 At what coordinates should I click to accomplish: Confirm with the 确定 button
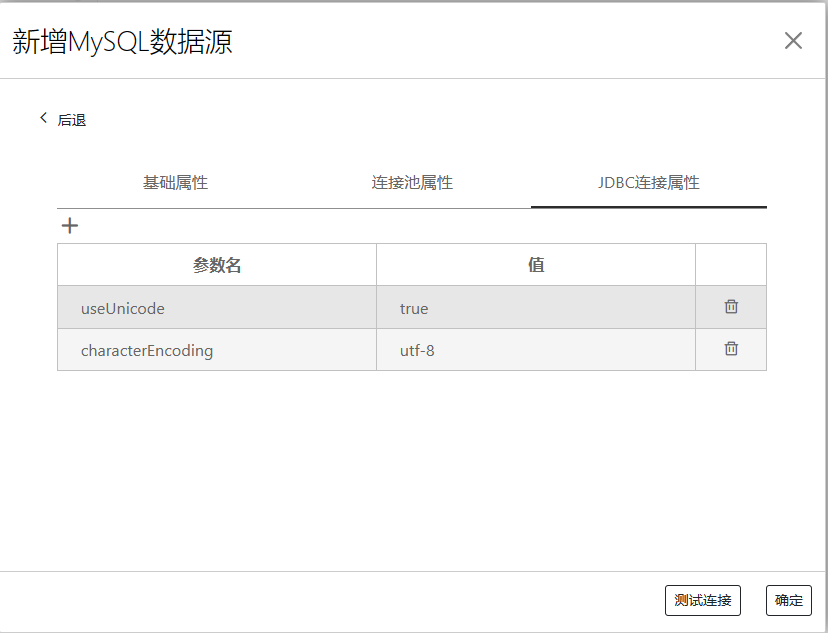788,600
